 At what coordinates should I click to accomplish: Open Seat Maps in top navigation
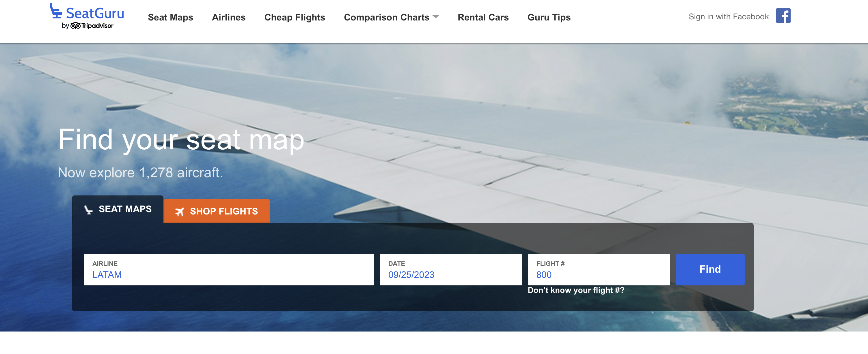(x=170, y=18)
